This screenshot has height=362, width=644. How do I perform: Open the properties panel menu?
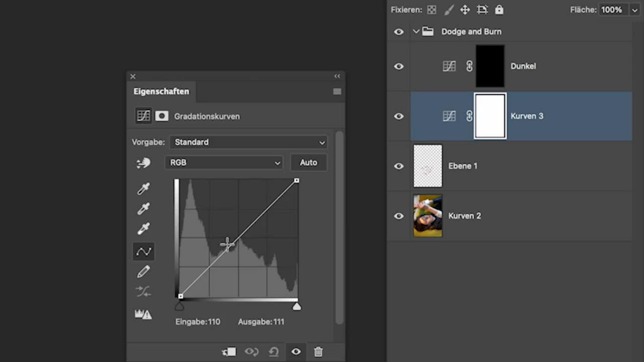(x=337, y=92)
